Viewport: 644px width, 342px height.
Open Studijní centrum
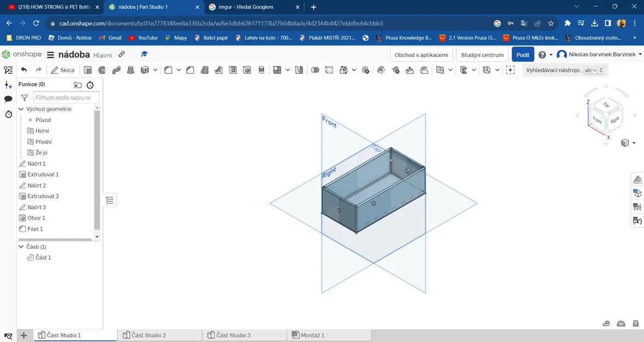pyautogui.click(x=482, y=55)
